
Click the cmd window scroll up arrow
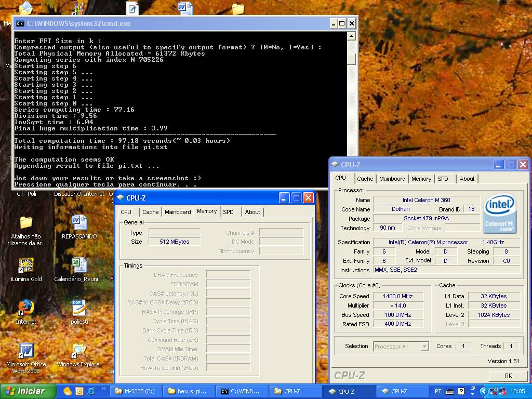352,36
